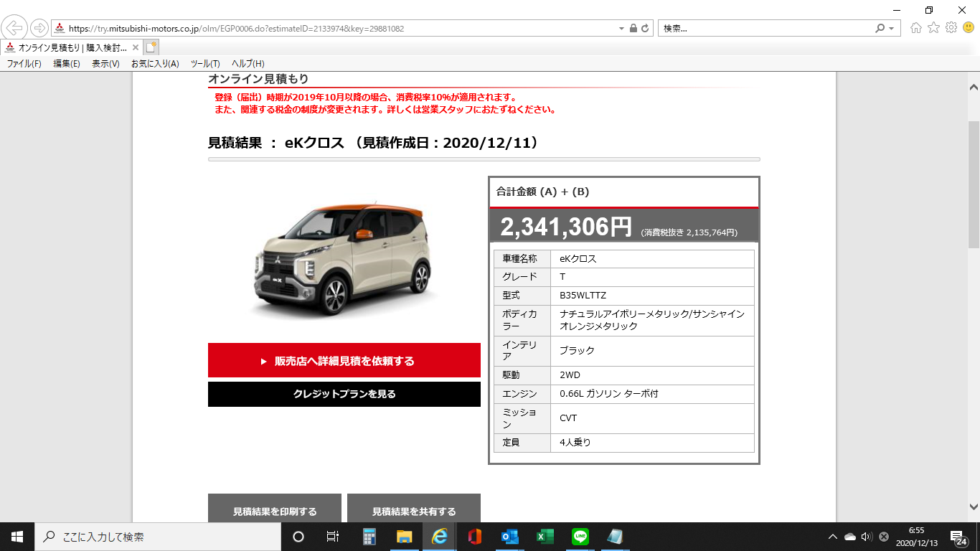Image resolution: width=980 pixels, height=551 pixels.
Task: Open the IE settings gear icon
Action: [951, 28]
